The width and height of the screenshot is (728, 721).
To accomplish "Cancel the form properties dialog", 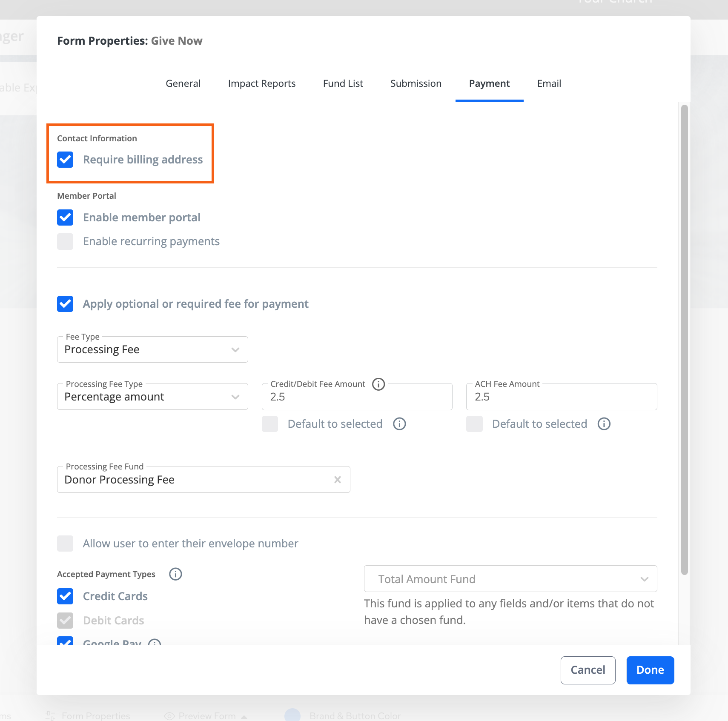I will pyautogui.click(x=588, y=670).
